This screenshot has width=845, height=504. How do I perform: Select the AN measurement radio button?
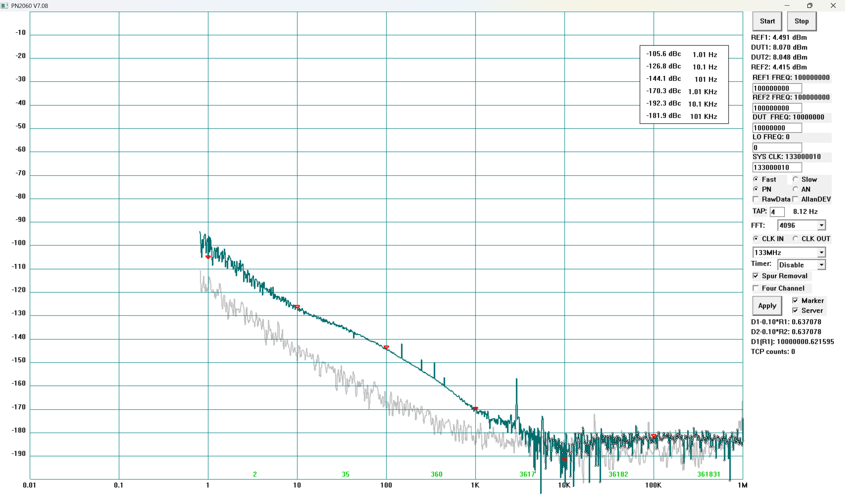click(x=795, y=189)
